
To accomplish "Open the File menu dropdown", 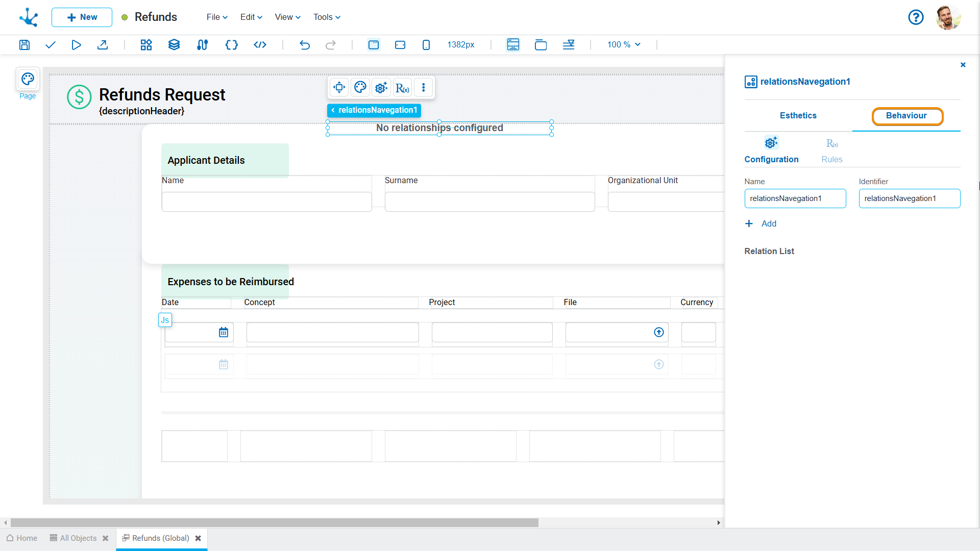I will pyautogui.click(x=217, y=17).
